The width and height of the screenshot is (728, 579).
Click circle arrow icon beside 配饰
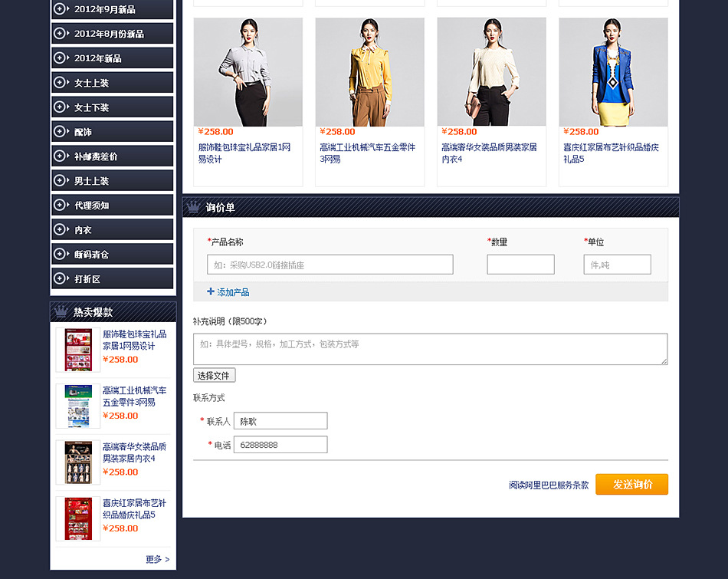pos(61,131)
